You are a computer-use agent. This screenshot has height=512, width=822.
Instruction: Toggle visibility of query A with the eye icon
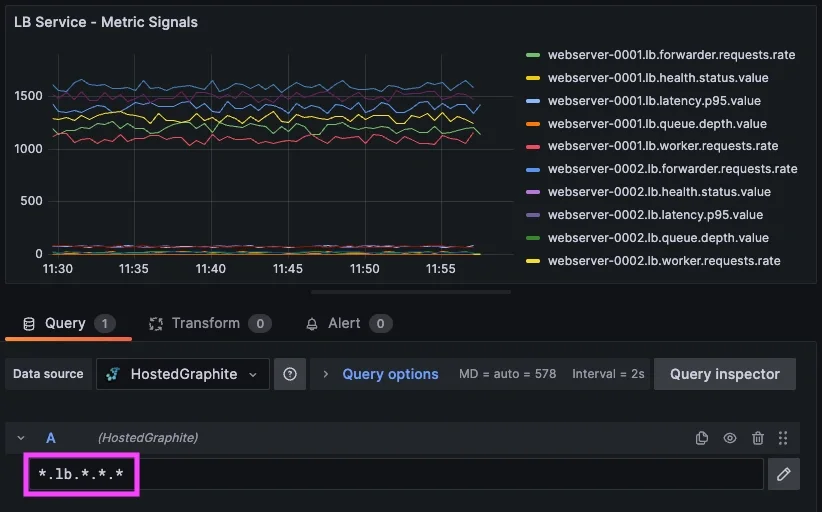coord(730,438)
